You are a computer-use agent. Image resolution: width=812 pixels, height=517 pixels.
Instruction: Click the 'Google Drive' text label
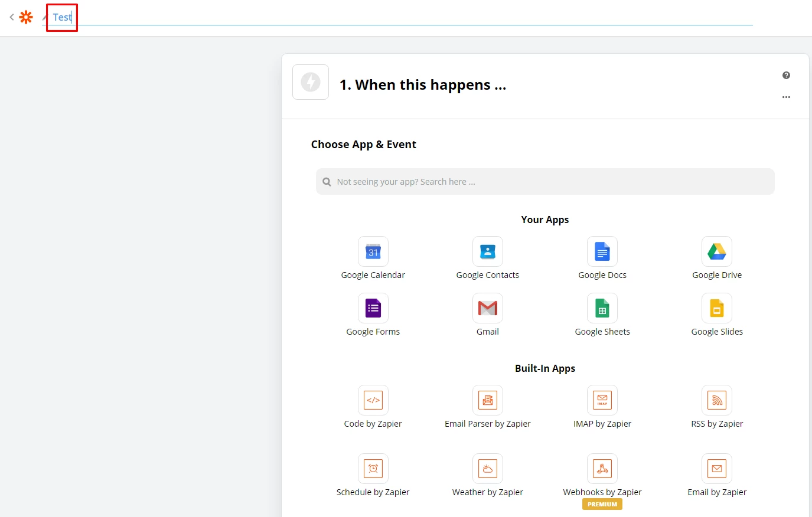point(717,275)
